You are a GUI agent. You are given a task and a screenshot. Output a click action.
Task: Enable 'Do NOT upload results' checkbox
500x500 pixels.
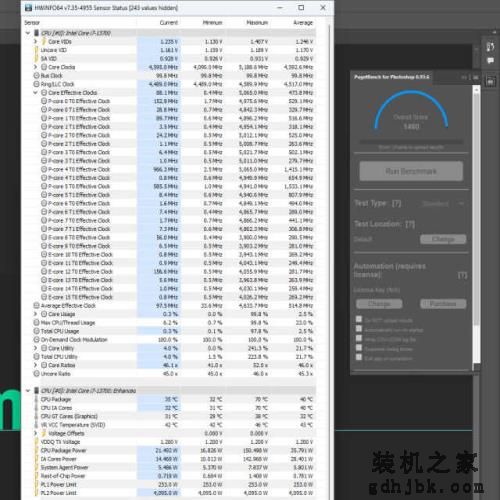[359, 319]
